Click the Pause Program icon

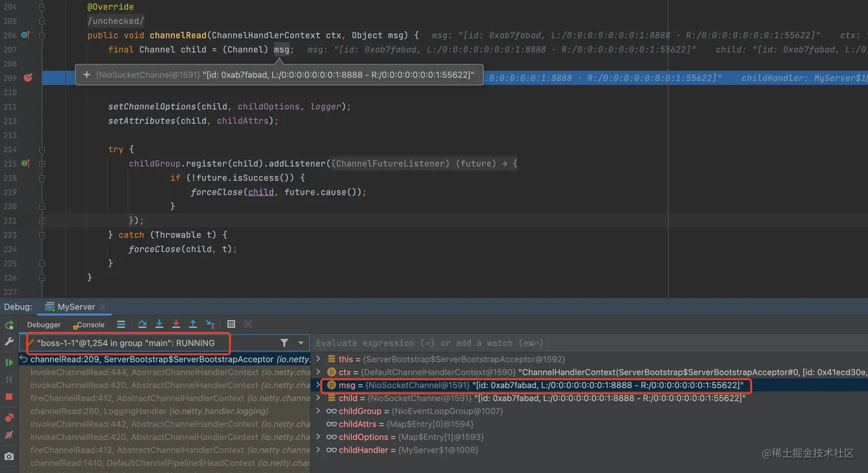tap(9, 379)
